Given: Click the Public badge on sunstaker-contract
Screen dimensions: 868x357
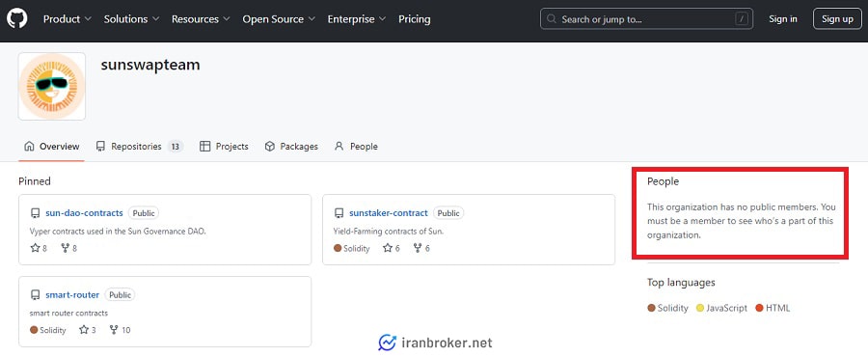Looking at the screenshot, I should [448, 213].
